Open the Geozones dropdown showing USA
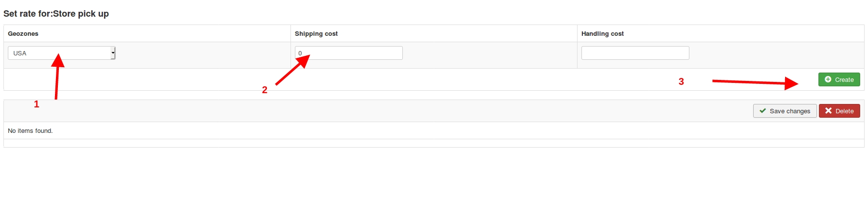Image resolution: width=868 pixels, height=204 pixels. pos(61,53)
